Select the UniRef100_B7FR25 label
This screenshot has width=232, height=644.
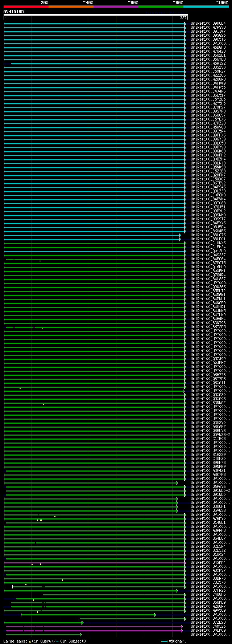[208, 591]
